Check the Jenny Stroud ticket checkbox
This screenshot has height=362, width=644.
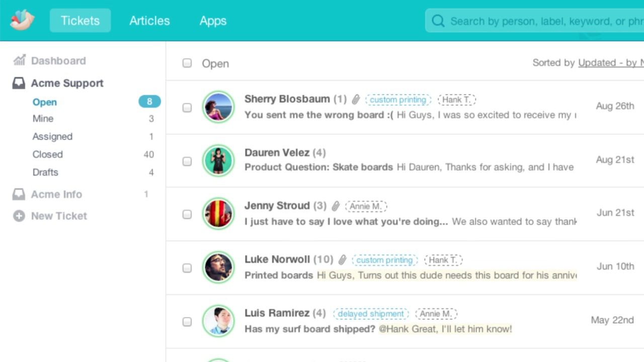pos(187,214)
